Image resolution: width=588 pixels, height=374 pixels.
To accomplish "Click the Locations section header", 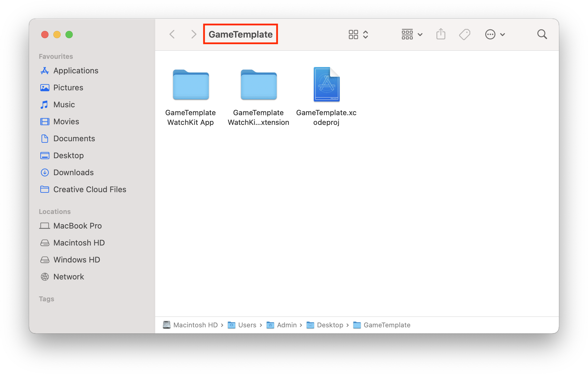I will click(55, 212).
